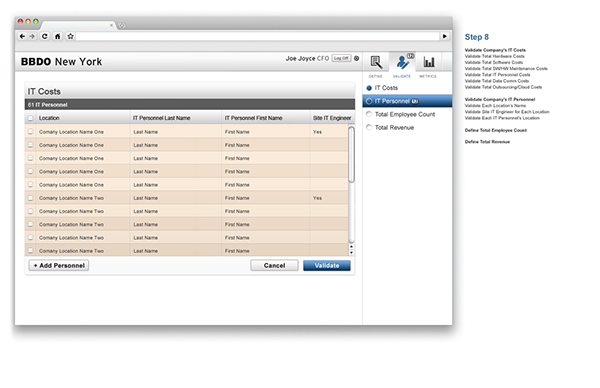Bookmark the page with the star icon
Screen dimensions: 600x388
pyautogui.click(x=70, y=36)
